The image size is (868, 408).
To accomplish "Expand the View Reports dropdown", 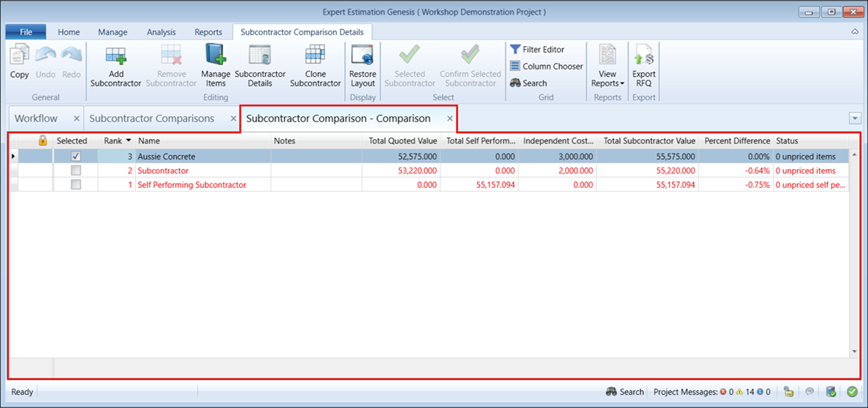I will [x=608, y=79].
